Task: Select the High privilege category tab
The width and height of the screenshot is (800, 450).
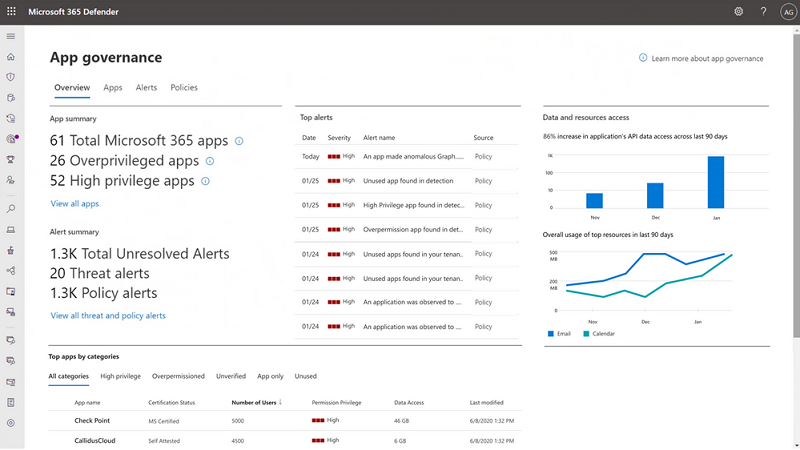Action: (x=120, y=376)
